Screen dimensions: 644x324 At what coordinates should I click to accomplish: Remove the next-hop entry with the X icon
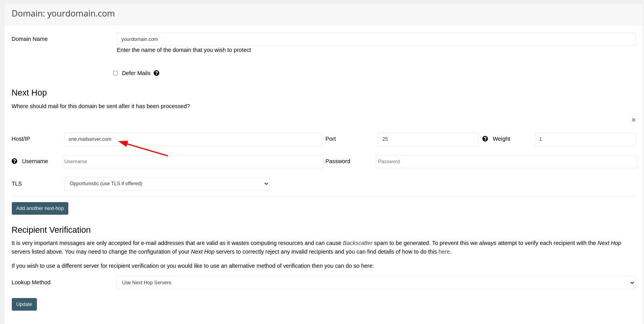click(633, 120)
